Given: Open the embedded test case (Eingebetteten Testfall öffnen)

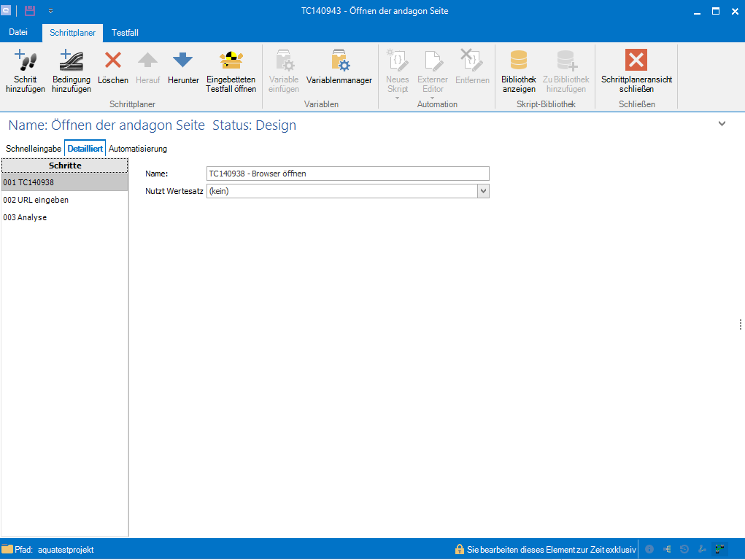Looking at the screenshot, I should click(x=231, y=61).
